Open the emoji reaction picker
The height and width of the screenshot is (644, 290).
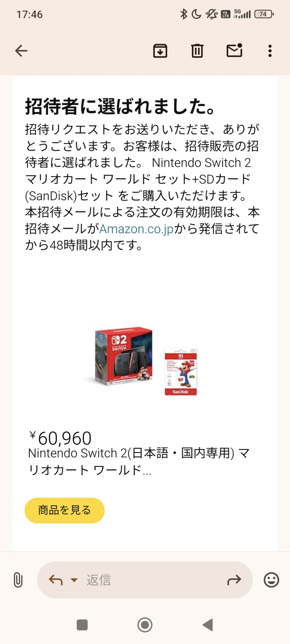click(x=271, y=580)
